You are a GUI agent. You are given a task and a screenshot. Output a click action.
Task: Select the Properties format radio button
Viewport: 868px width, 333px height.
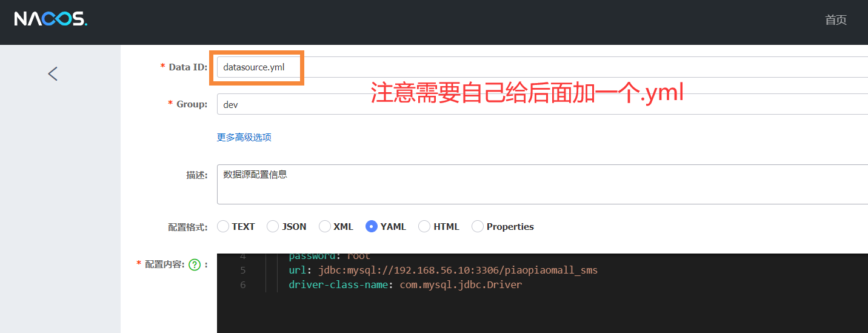pyautogui.click(x=478, y=226)
